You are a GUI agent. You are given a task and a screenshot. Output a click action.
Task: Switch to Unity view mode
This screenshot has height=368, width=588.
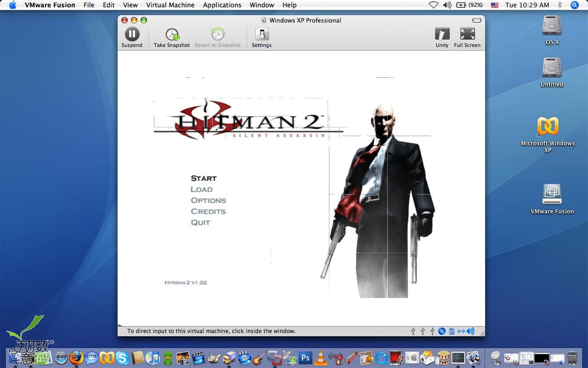click(x=442, y=37)
